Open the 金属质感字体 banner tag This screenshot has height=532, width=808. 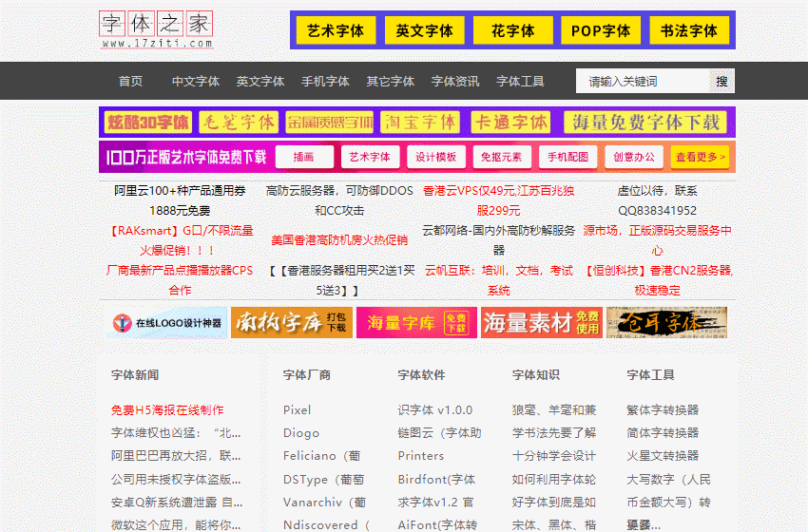tap(329, 122)
